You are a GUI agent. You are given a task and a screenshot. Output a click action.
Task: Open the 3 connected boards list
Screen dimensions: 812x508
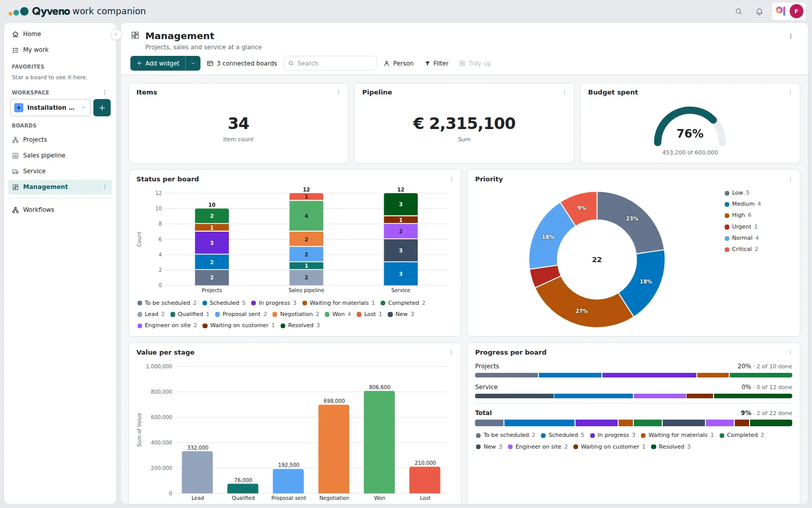click(x=242, y=63)
